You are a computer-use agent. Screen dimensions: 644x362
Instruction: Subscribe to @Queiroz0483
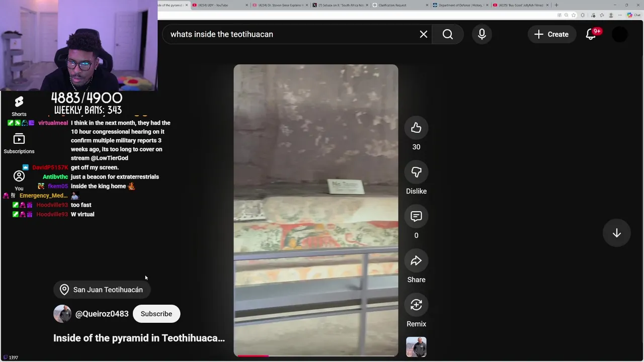point(156,314)
